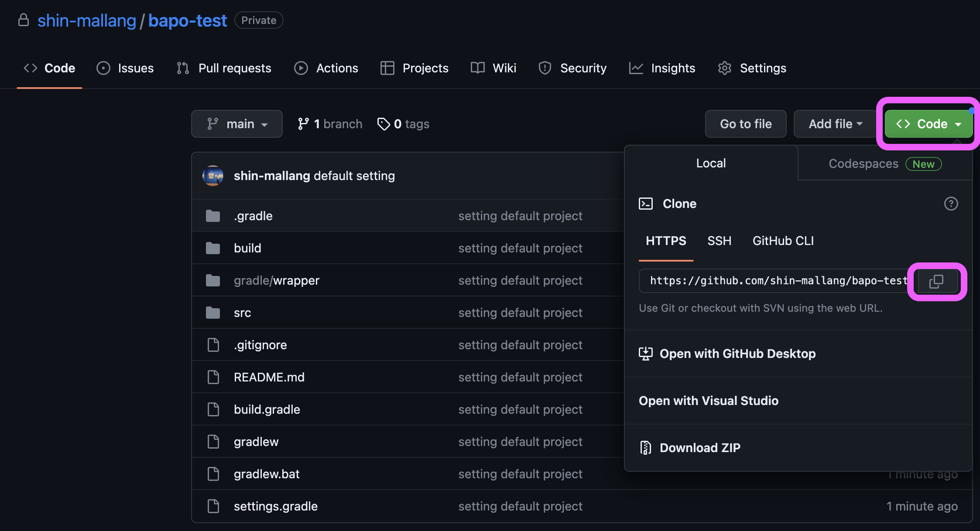This screenshot has height=531, width=980.
Task: Click the Download ZIP icon
Action: coord(645,448)
